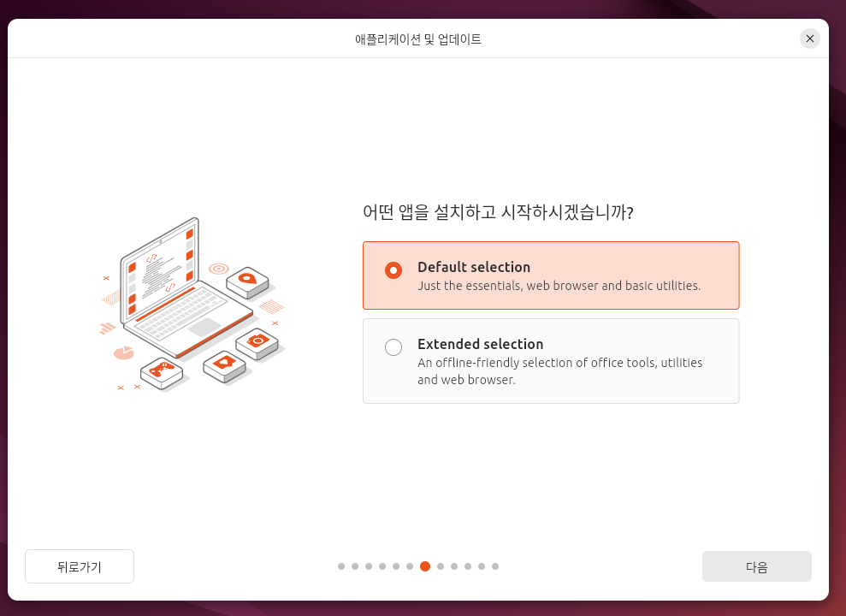Click the highlighted seventh progress dot

(x=425, y=566)
